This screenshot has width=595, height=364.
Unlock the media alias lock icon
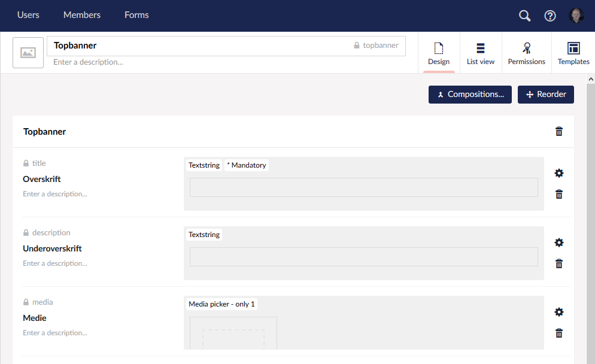coord(26,302)
